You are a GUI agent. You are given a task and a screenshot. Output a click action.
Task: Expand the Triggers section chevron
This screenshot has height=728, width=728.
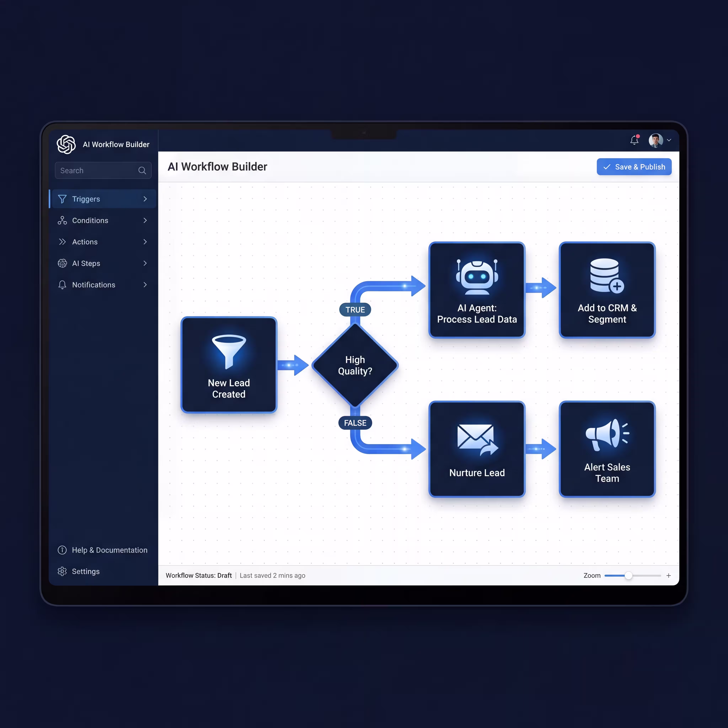coord(145,199)
